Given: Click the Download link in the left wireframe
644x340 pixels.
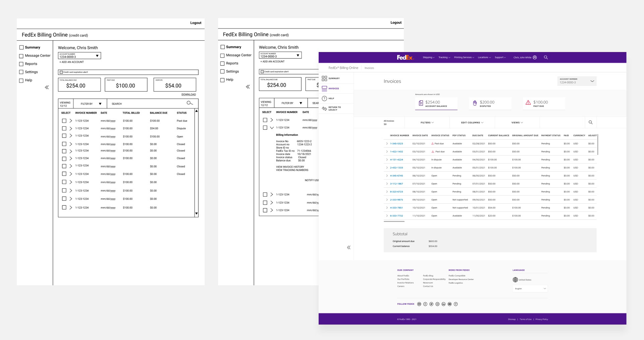Looking at the screenshot, I should tap(189, 94).
